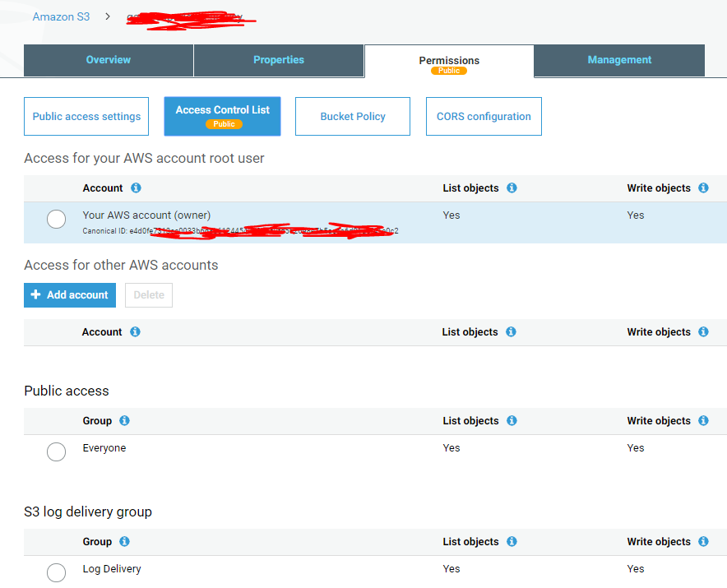727x588 pixels.
Task: Show the CORS configuration
Action: click(484, 117)
